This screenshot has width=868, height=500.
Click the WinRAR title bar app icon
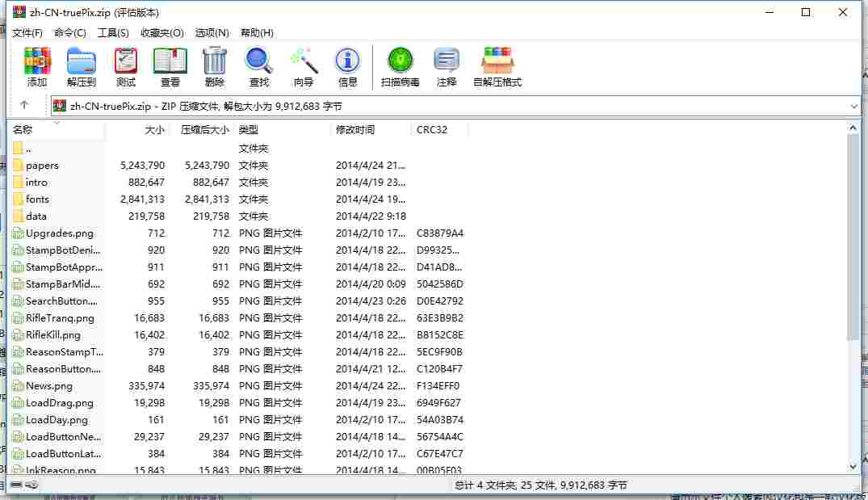click(19, 11)
